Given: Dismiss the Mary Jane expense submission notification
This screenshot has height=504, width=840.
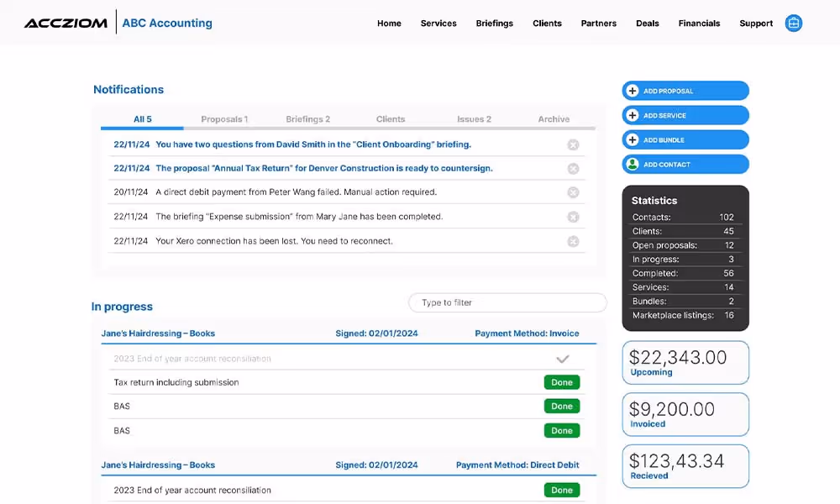Looking at the screenshot, I should coord(573,217).
